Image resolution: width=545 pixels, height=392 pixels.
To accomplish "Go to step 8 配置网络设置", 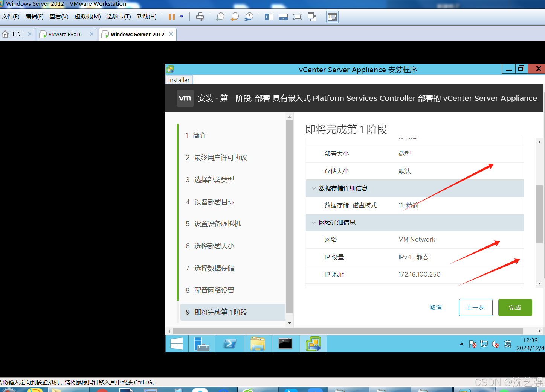I will [x=210, y=290].
